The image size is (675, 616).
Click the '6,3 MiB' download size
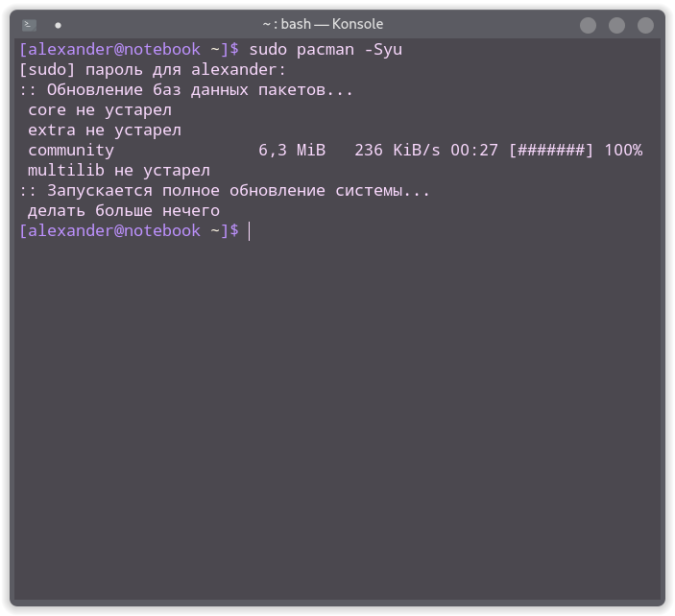[292, 150]
